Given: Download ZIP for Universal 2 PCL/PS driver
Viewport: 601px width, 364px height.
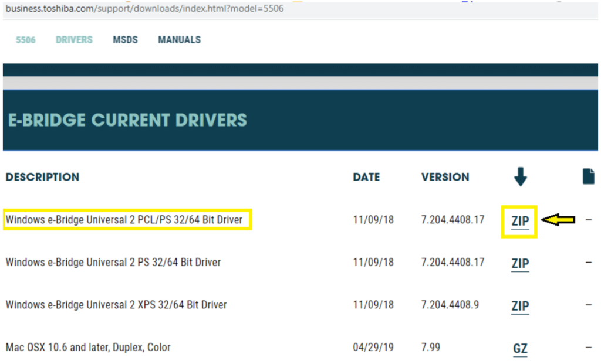Looking at the screenshot, I should [x=520, y=221].
